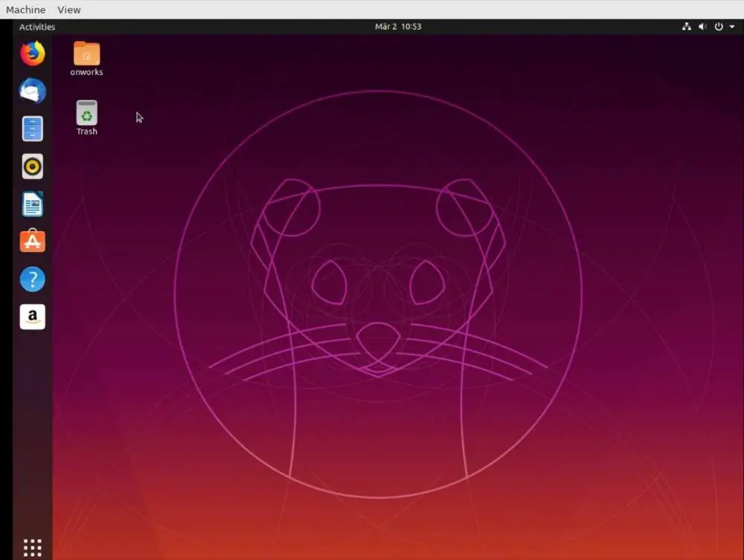The width and height of the screenshot is (744, 560).
Task: Open Thunderbird Mail in the dock
Action: click(x=32, y=91)
